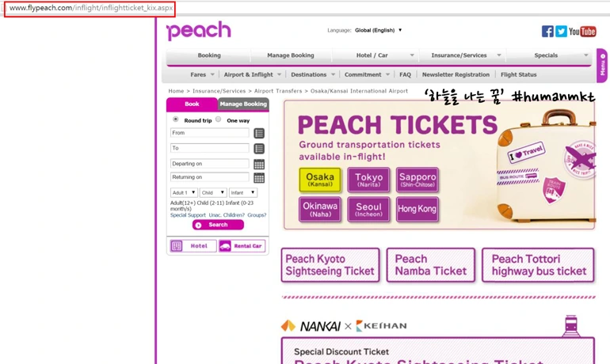
Task: Select the Seoul (Incheon) button
Action: (x=368, y=210)
